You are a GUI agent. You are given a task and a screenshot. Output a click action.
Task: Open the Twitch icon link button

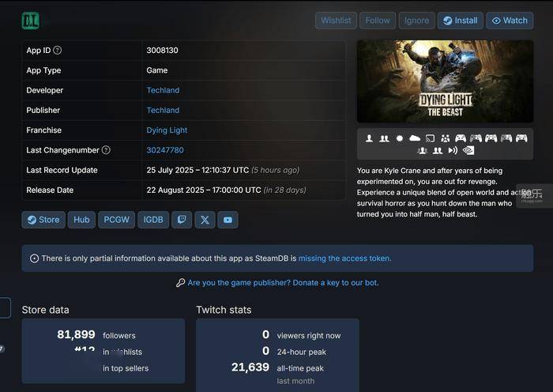coord(182,220)
